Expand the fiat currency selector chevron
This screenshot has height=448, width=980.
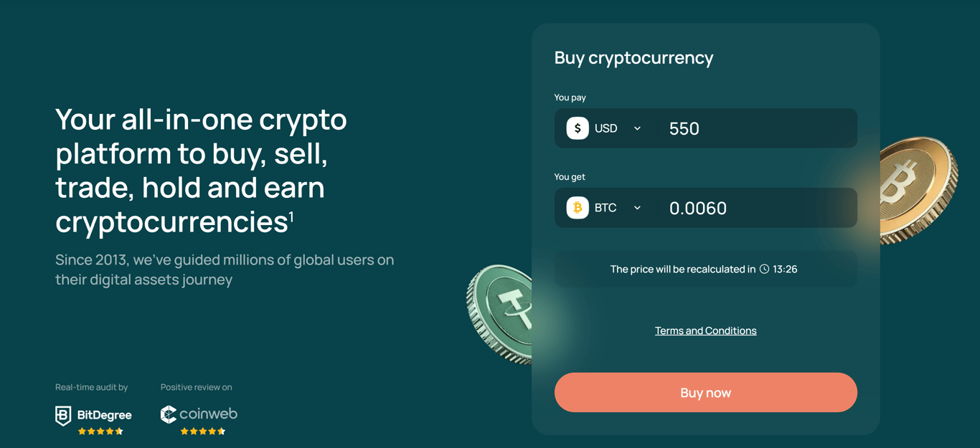(x=636, y=128)
